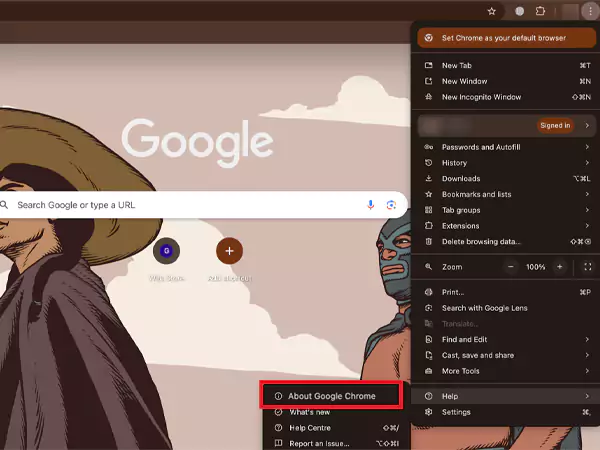Click Set Chrome as your default browser
The height and width of the screenshot is (450, 600).
pyautogui.click(x=506, y=38)
